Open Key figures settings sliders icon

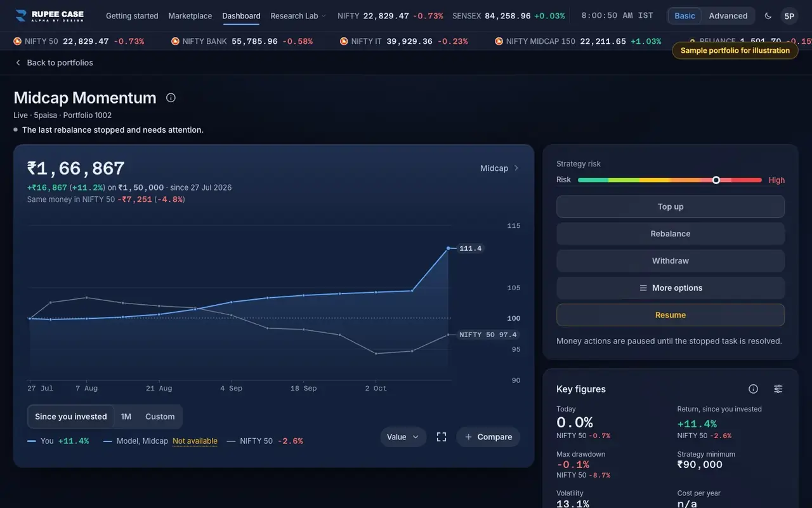tap(778, 389)
